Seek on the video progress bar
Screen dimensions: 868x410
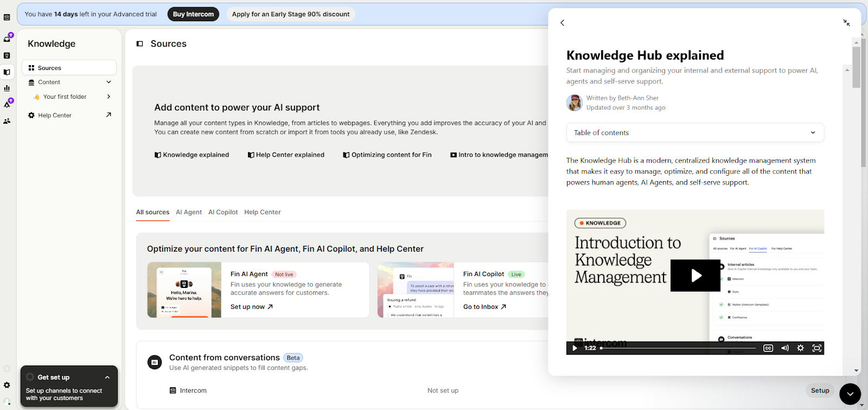tap(678, 348)
